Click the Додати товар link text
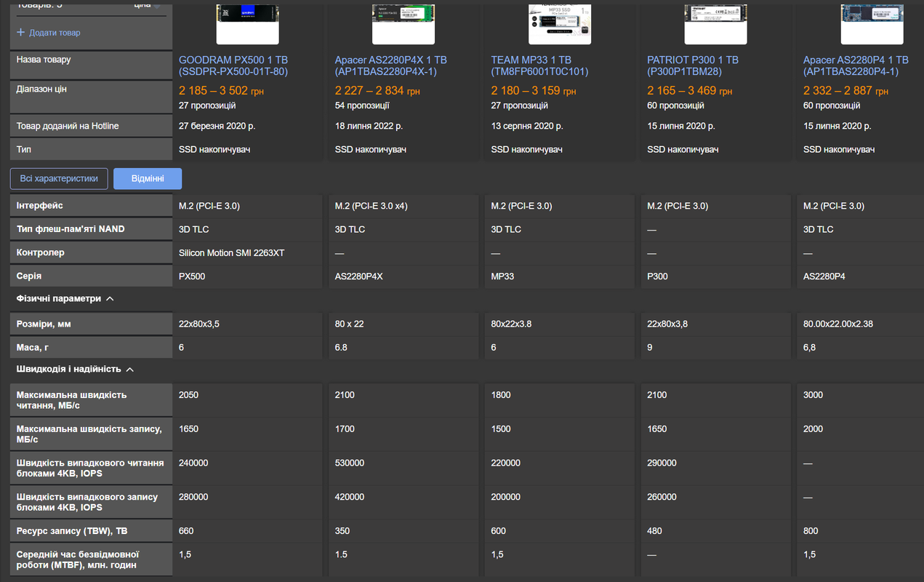Viewport: 924px width, 582px height. click(55, 33)
